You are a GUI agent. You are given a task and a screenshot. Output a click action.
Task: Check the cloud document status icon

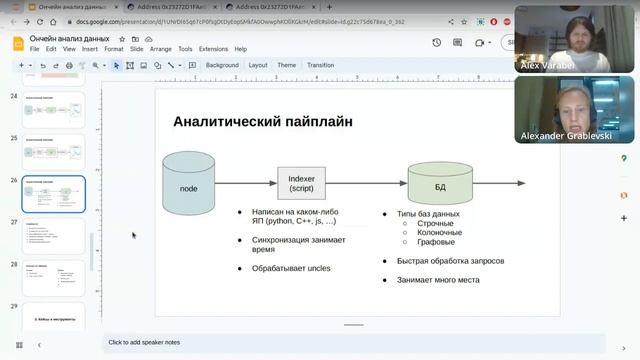[x=149, y=39]
